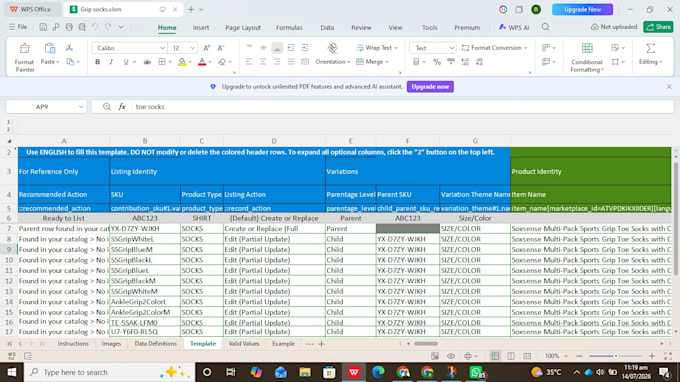Switch to Page Break Preview view icon
680x382 pixels.
point(527,356)
